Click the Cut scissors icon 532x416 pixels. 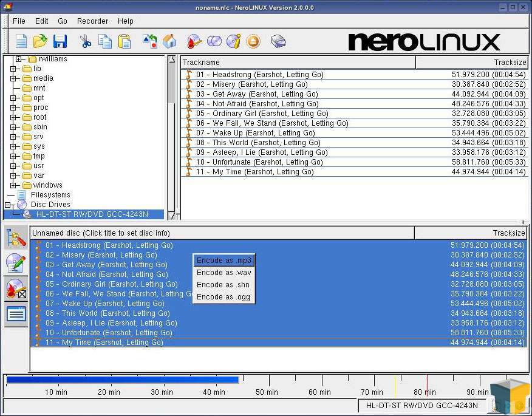[x=85, y=41]
